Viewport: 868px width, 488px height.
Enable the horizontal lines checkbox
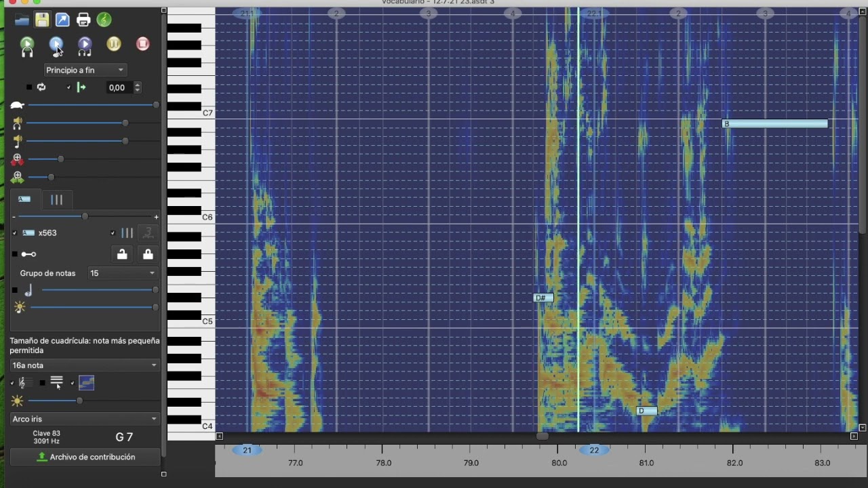[42, 383]
